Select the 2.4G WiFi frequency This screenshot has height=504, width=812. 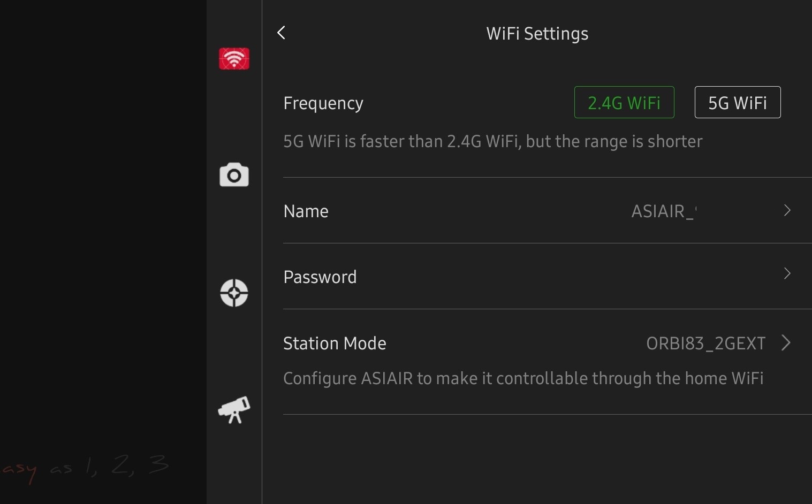click(x=624, y=102)
